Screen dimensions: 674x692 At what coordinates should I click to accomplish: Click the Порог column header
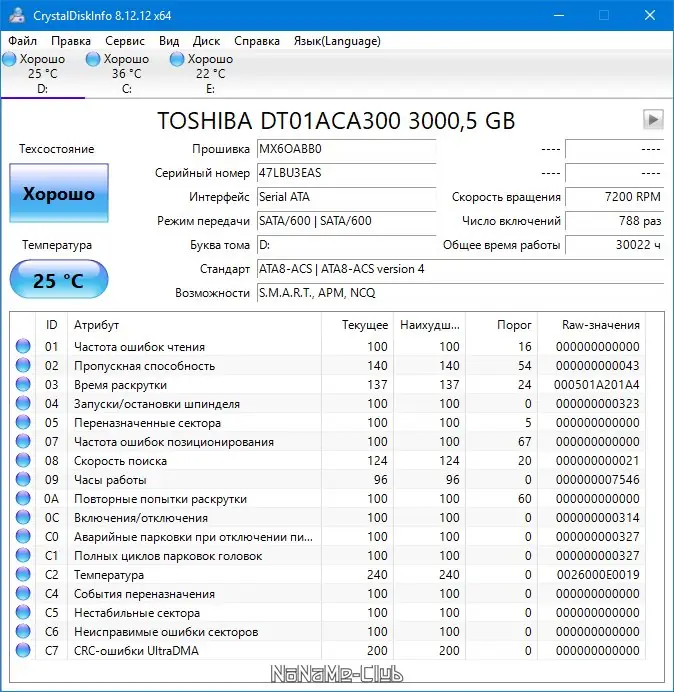501,325
